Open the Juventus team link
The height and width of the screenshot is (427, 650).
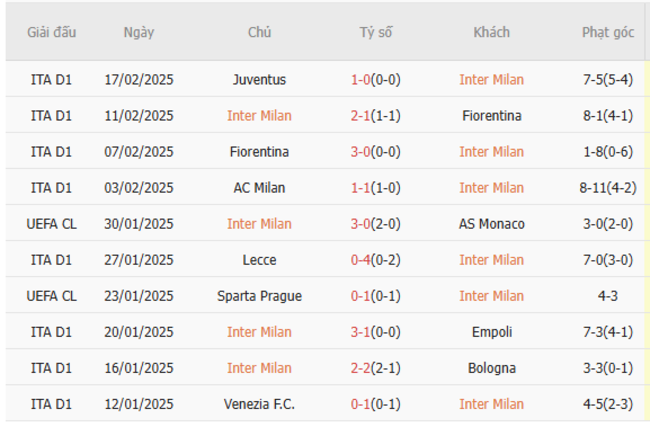[259, 80]
